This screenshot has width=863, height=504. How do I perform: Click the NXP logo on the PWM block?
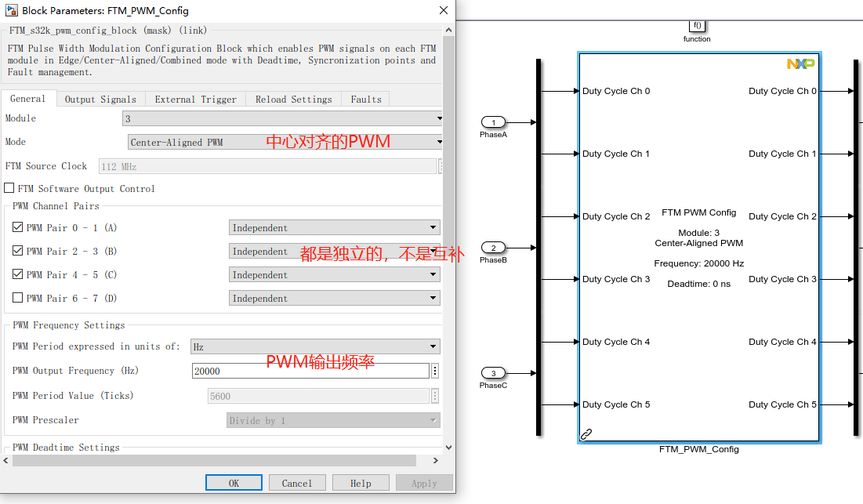coord(800,64)
